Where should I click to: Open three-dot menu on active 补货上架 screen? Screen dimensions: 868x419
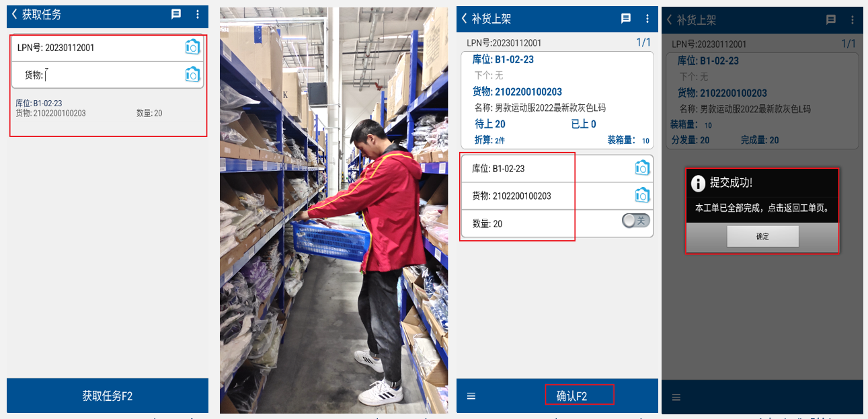click(647, 19)
